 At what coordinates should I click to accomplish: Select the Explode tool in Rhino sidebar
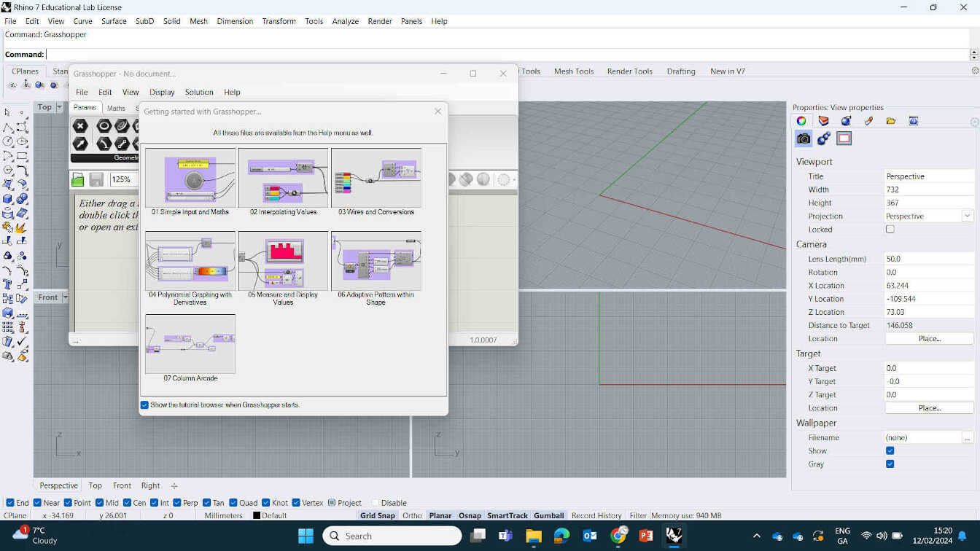[x=22, y=227]
